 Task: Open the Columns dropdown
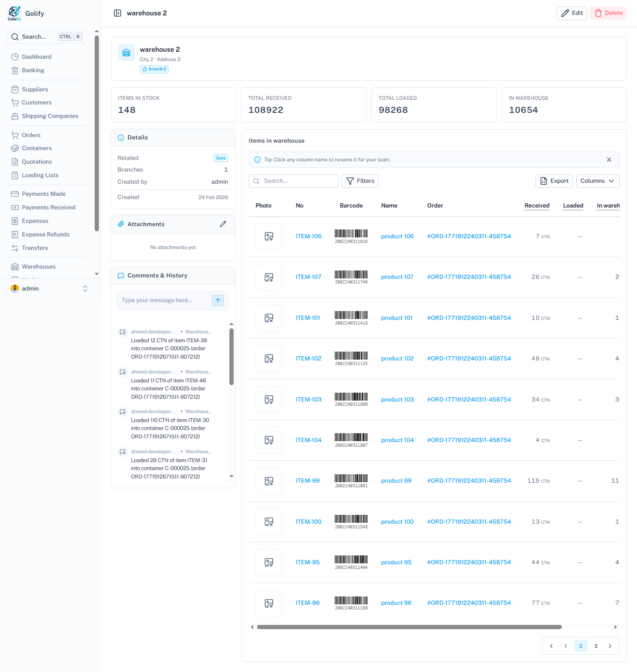pos(598,181)
